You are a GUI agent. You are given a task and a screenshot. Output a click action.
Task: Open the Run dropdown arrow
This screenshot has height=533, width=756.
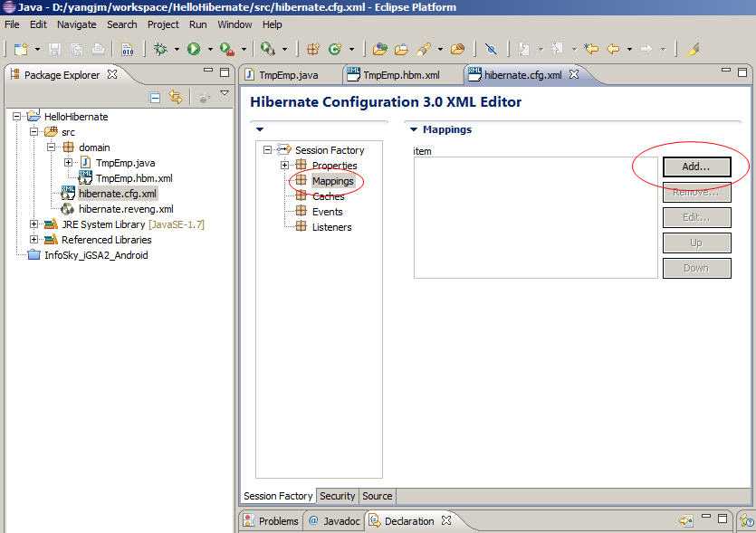210,49
